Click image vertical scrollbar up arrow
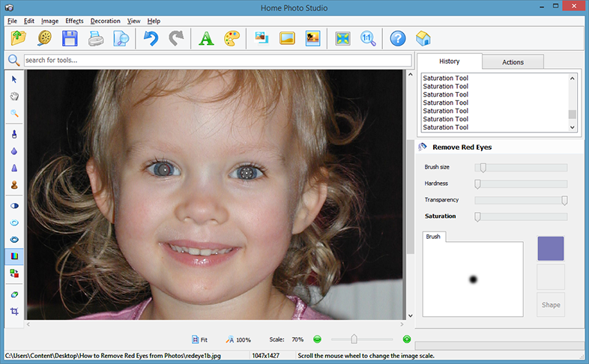Viewport: 589px width, 364px height. tap(410, 74)
